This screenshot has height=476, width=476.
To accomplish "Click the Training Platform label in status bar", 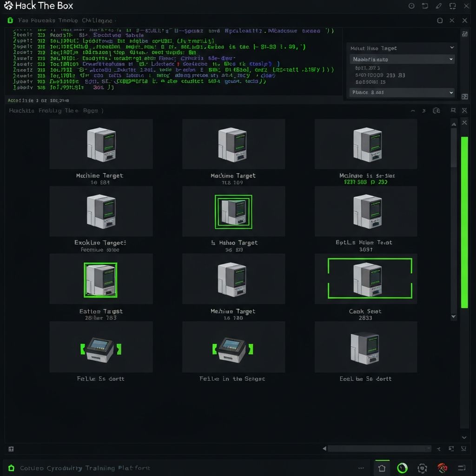I will coord(85,468).
